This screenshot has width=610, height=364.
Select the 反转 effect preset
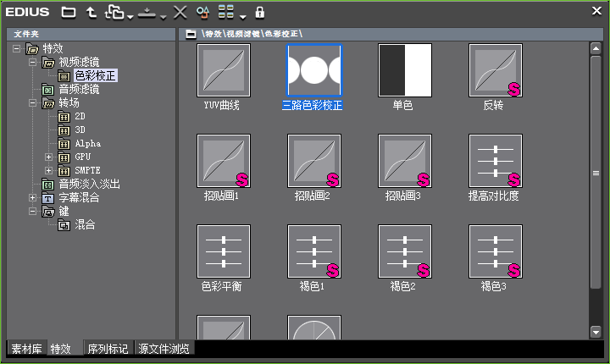tap(496, 69)
